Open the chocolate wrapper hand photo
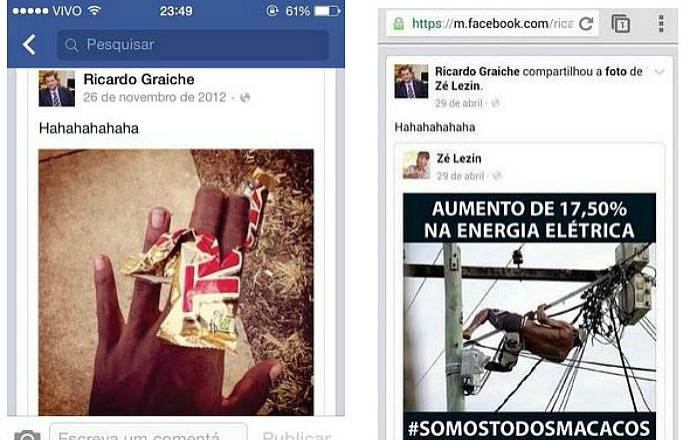This screenshot has width=690, height=440. click(176, 282)
